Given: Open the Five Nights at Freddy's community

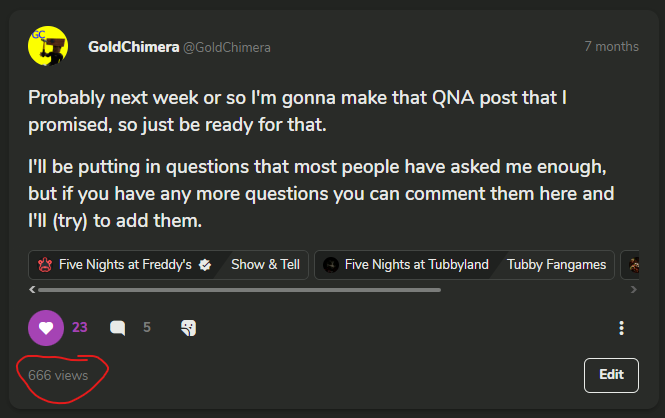Looking at the screenshot, I should coord(125,265).
